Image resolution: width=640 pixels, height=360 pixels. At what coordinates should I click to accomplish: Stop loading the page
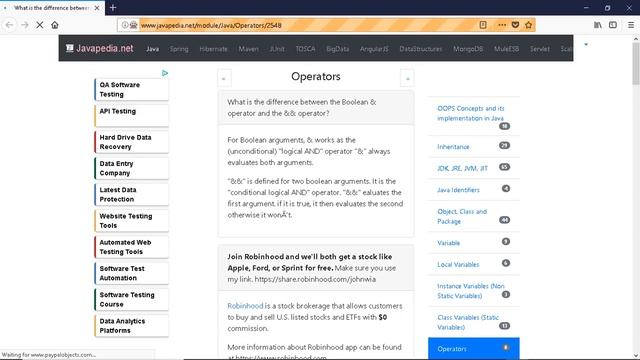[40, 25]
